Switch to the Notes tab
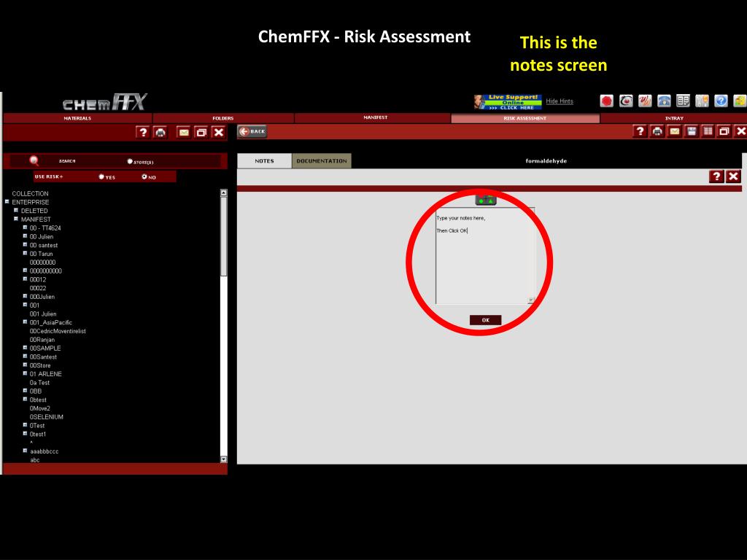 click(x=264, y=161)
